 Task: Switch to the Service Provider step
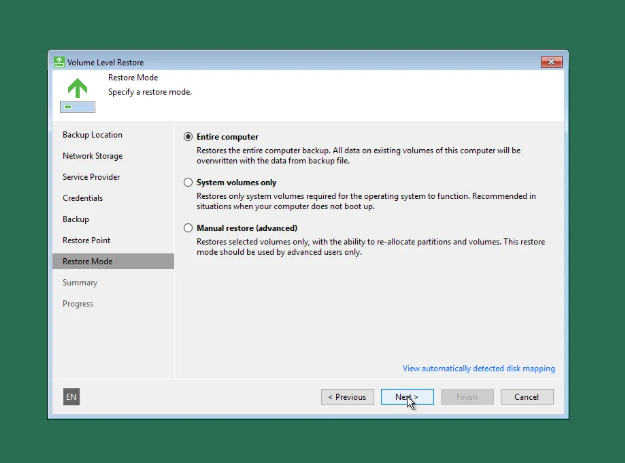click(x=92, y=177)
